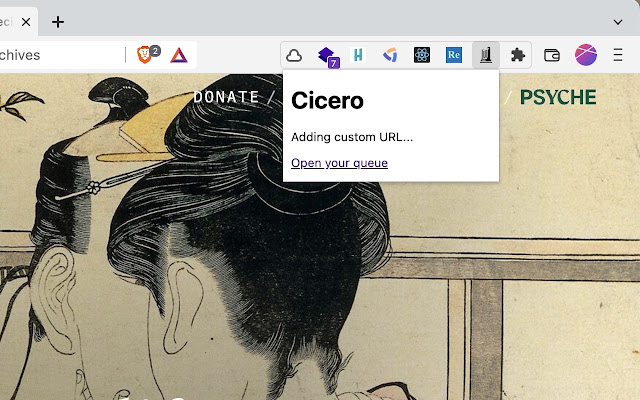Open the profile avatar menu
Screen dimensions: 640x400
(x=586, y=55)
